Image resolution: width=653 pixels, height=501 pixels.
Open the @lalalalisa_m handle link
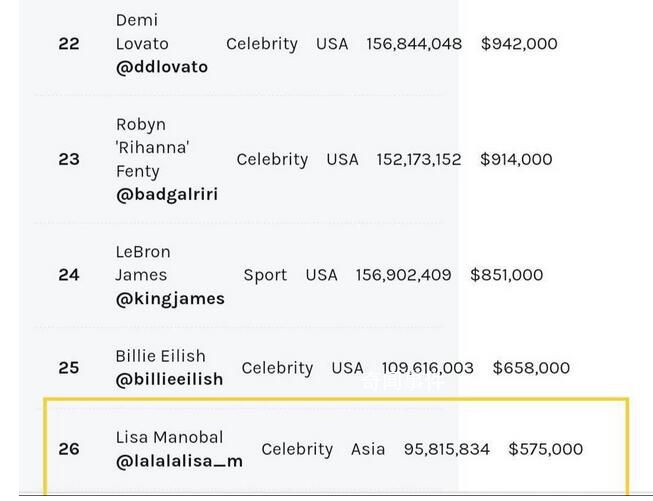(x=179, y=461)
